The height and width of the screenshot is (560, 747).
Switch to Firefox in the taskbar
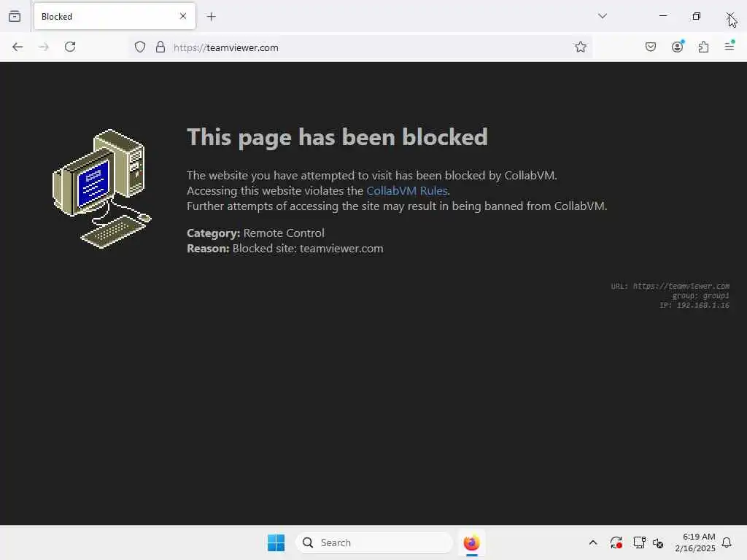[x=472, y=542]
